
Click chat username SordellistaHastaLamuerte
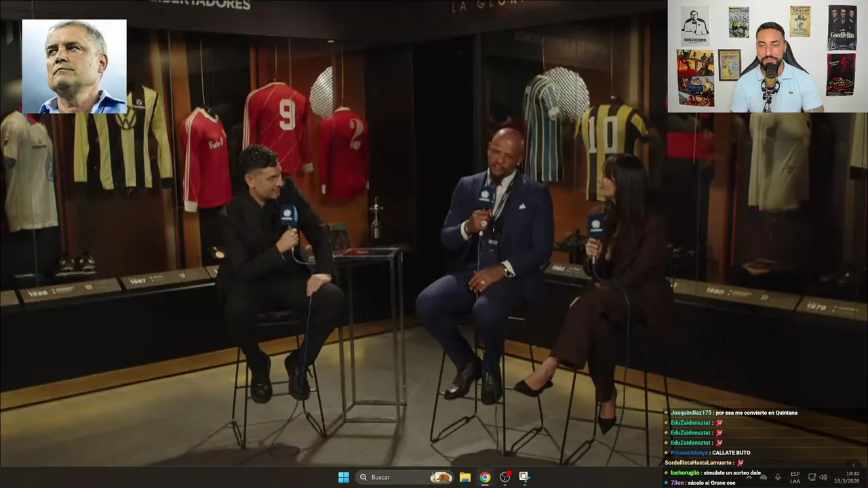[698, 463]
